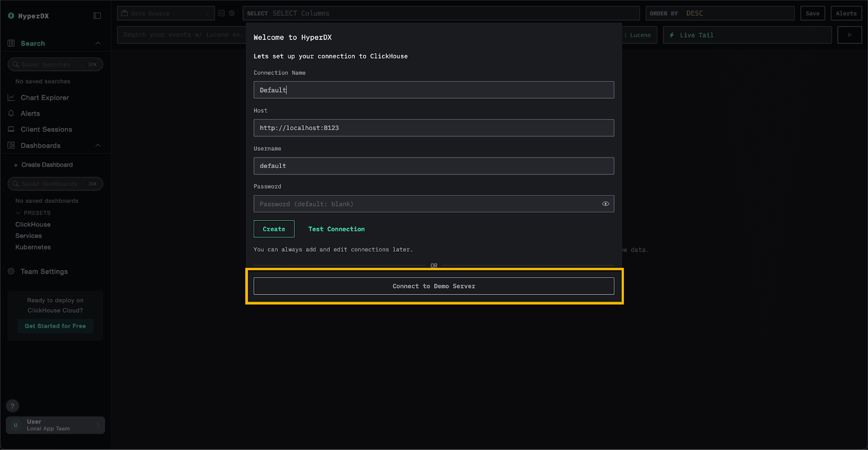Open Client Sessions in the sidebar
This screenshot has height=450, width=868.
pyautogui.click(x=46, y=130)
